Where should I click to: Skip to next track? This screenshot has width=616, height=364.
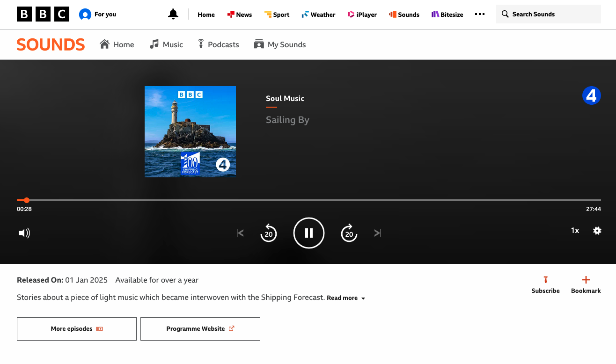click(x=378, y=233)
